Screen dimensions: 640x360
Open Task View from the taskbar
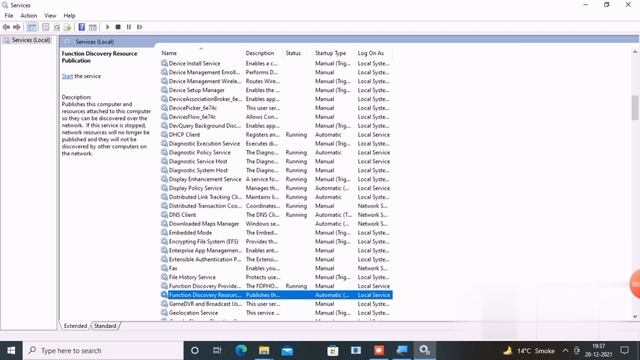[217, 350]
